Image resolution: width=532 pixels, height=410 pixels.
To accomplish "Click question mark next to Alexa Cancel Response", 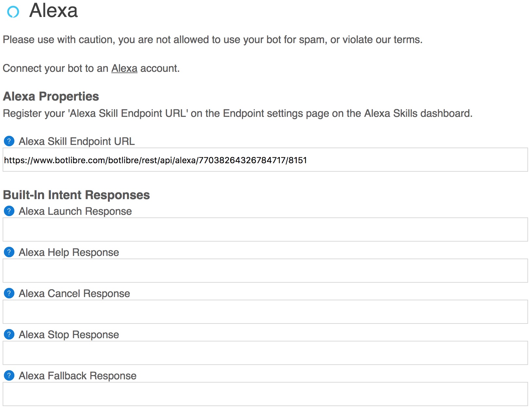I will pos(9,293).
